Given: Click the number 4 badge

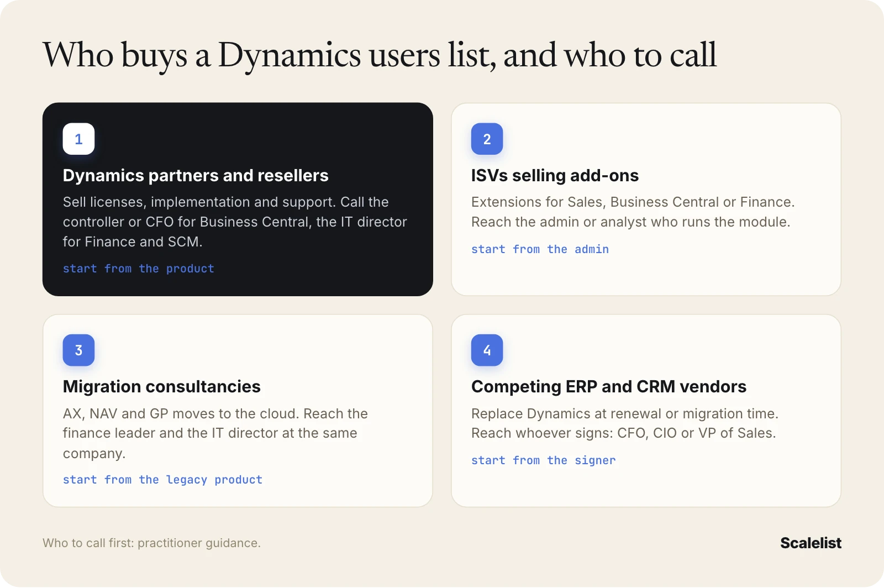Looking at the screenshot, I should (x=487, y=350).
